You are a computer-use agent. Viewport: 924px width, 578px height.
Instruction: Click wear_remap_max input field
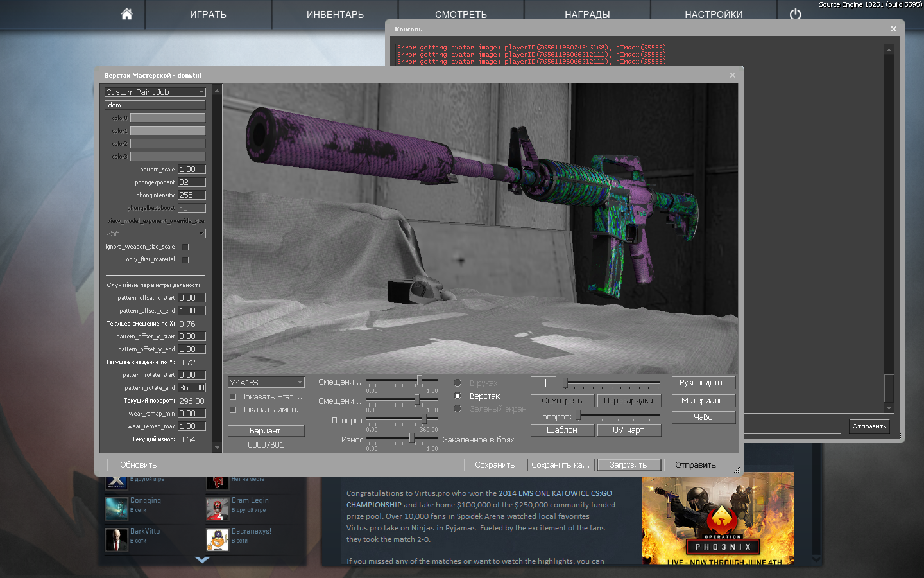tap(192, 426)
